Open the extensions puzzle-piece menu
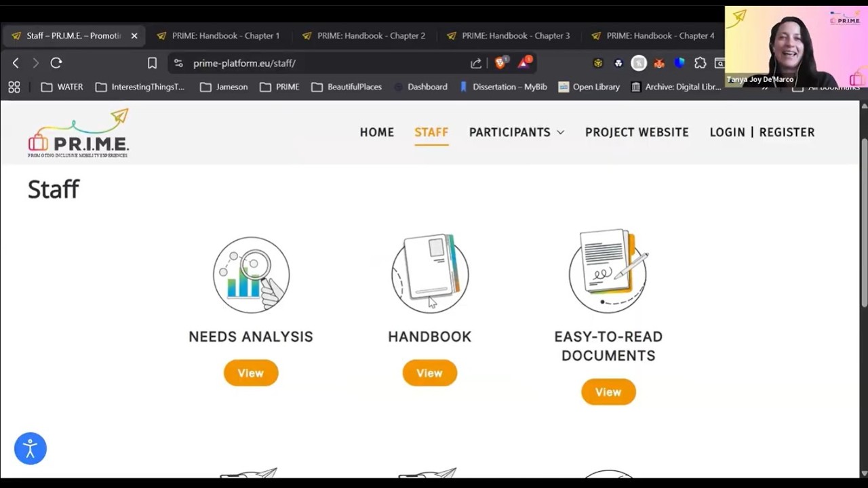Image resolution: width=868 pixels, height=488 pixels. pos(700,63)
